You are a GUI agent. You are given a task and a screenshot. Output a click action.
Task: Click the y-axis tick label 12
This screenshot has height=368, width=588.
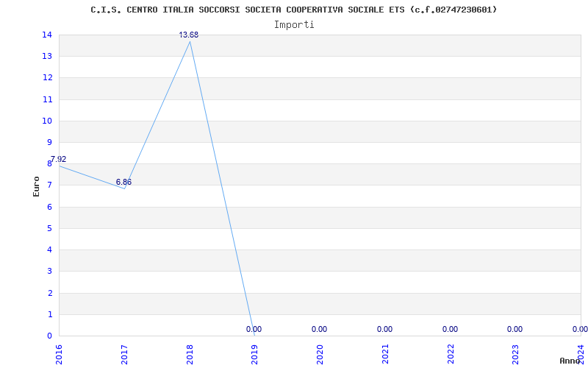[47, 78]
